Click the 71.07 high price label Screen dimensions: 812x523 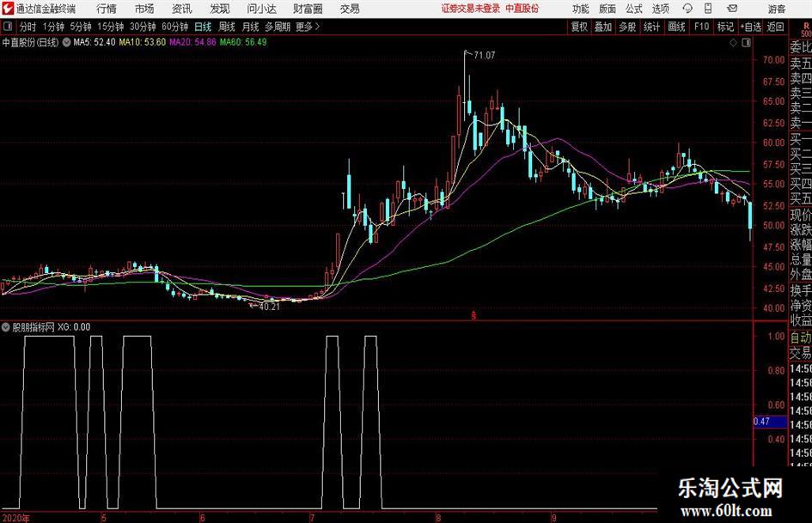tap(485, 56)
